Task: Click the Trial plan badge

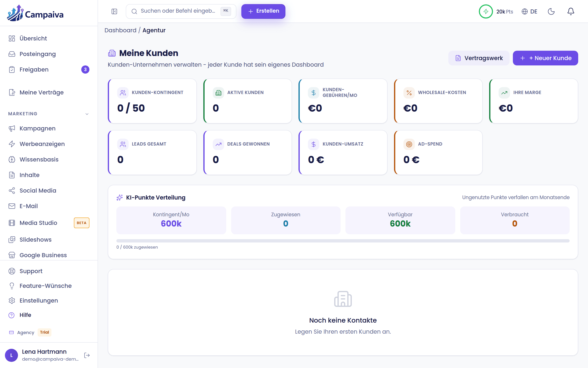Action: (45, 332)
